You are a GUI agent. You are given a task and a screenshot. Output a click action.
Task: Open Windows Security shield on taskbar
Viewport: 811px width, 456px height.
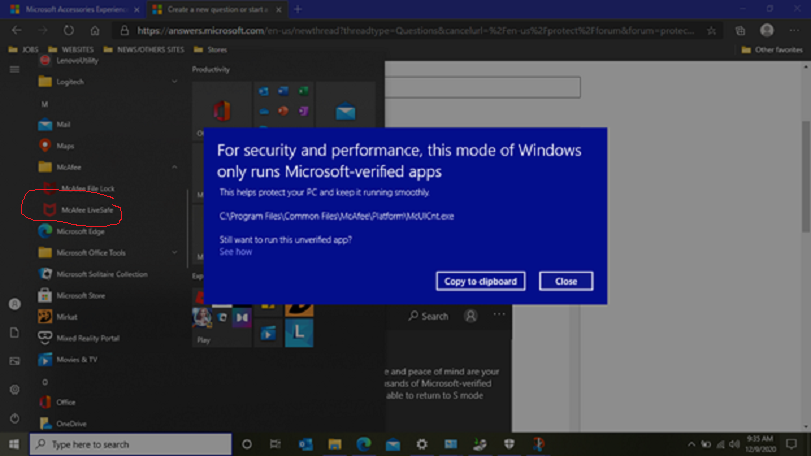pos(509,444)
